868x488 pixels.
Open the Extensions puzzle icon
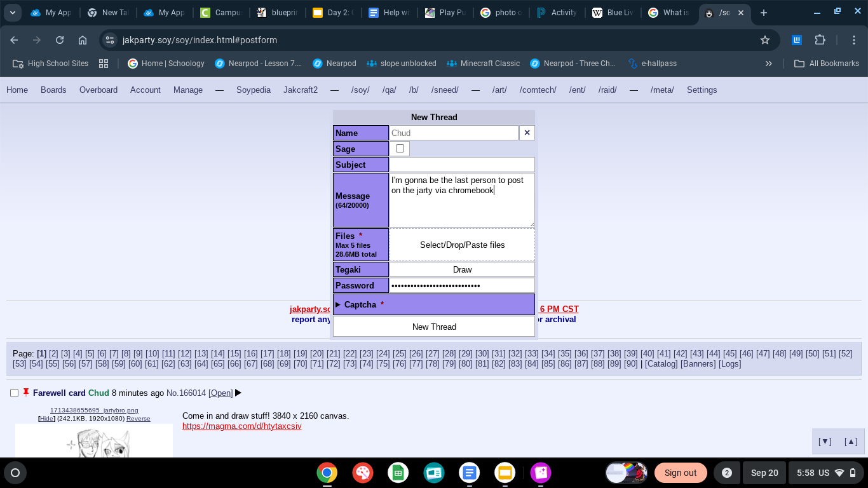(x=820, y=40)
